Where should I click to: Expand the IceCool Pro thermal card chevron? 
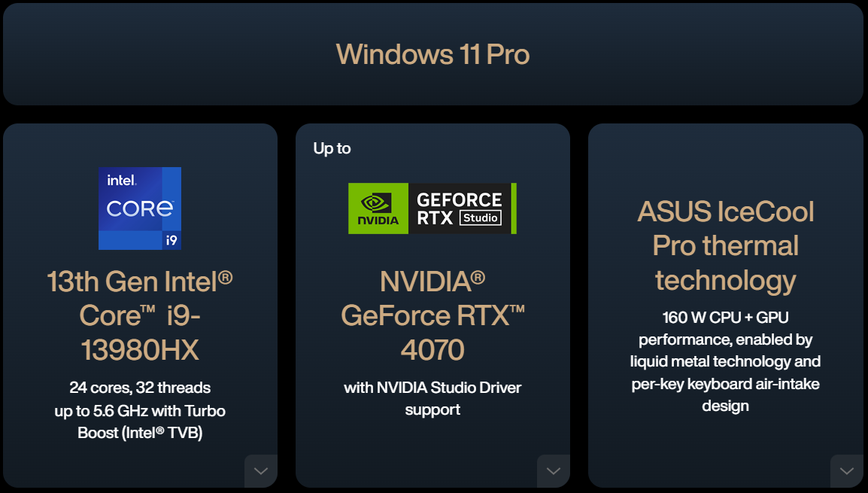(846, 471)
